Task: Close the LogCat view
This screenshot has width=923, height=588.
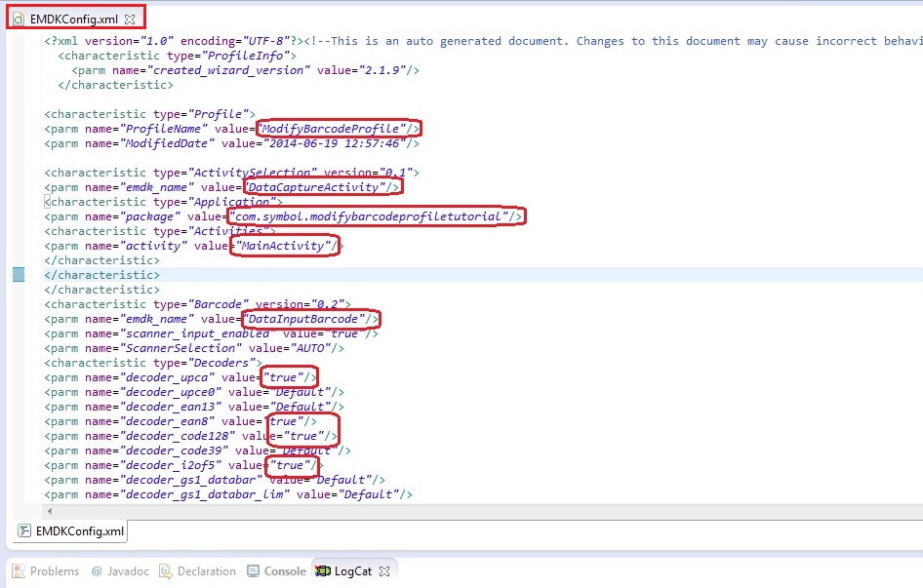Action: [x=384, y=571]
